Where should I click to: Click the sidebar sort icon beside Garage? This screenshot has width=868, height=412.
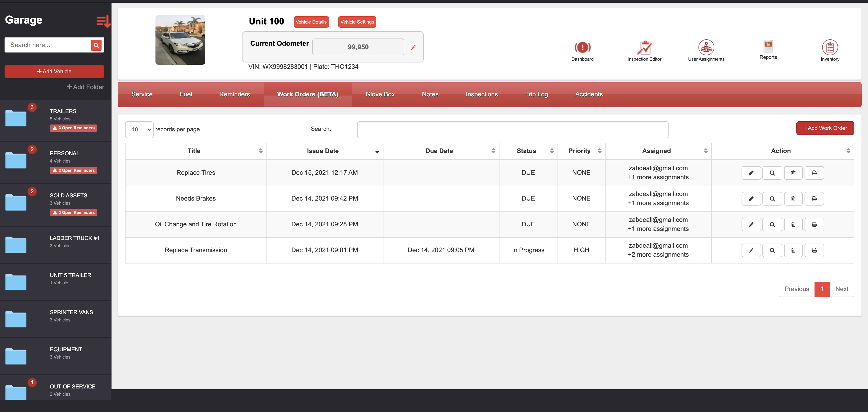point(103,21)
